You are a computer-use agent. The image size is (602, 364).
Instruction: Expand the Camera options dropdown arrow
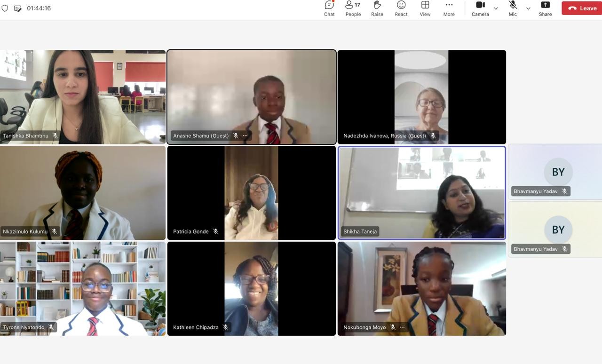pyautogui.click(x=496, y=8)
